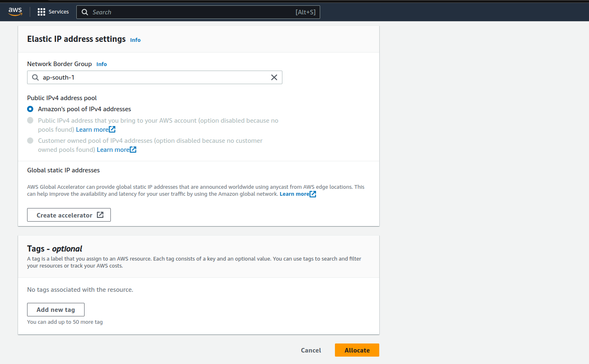Select Public IPv4 address you bring radio
The width and height of the screenshot is (589, 364).
click(x=30, y=120)
